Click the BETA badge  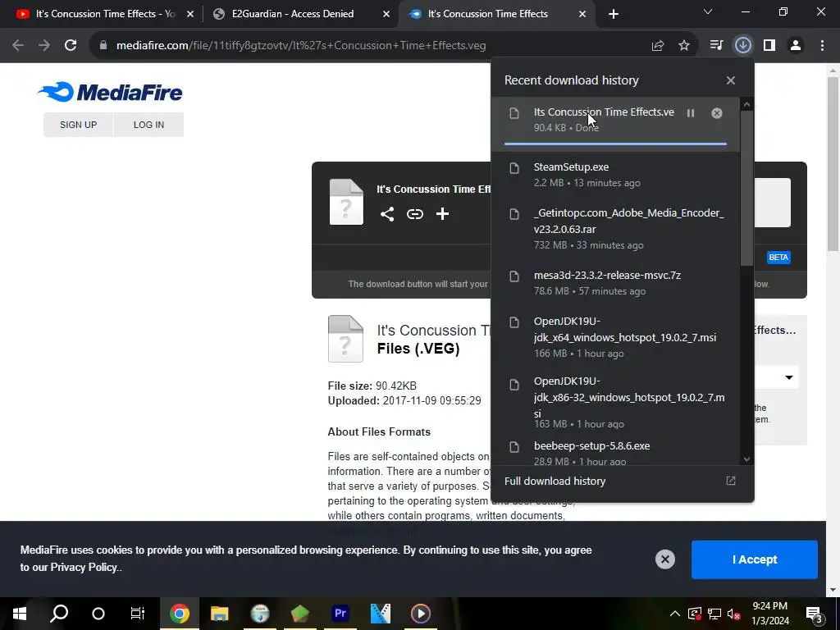coord(778,257)
